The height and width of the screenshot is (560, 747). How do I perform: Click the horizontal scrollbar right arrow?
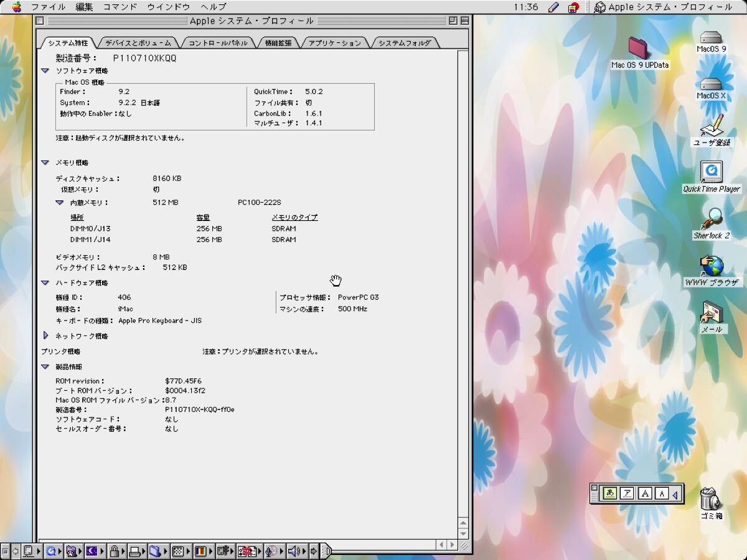[452, 544]
